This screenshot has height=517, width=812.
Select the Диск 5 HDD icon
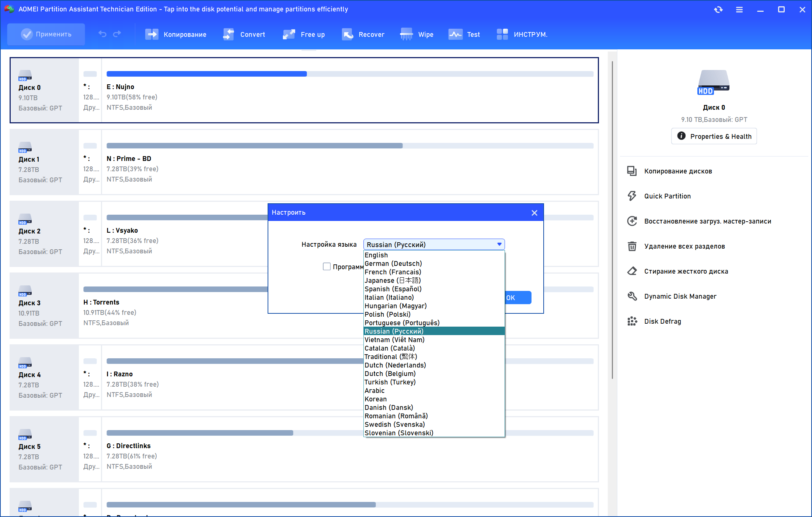click(x=25, y=435)
